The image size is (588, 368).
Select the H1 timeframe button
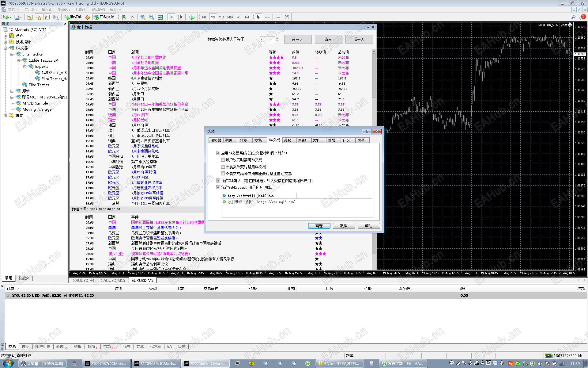pos(239,17)
